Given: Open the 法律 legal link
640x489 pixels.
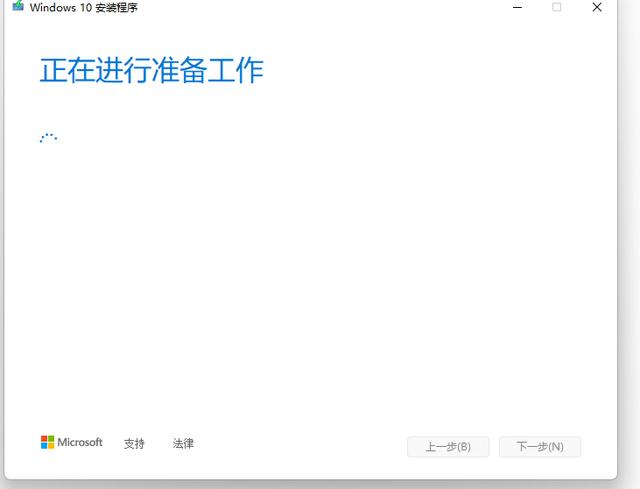Looking at the screenshot, I should tap(183, 443).
